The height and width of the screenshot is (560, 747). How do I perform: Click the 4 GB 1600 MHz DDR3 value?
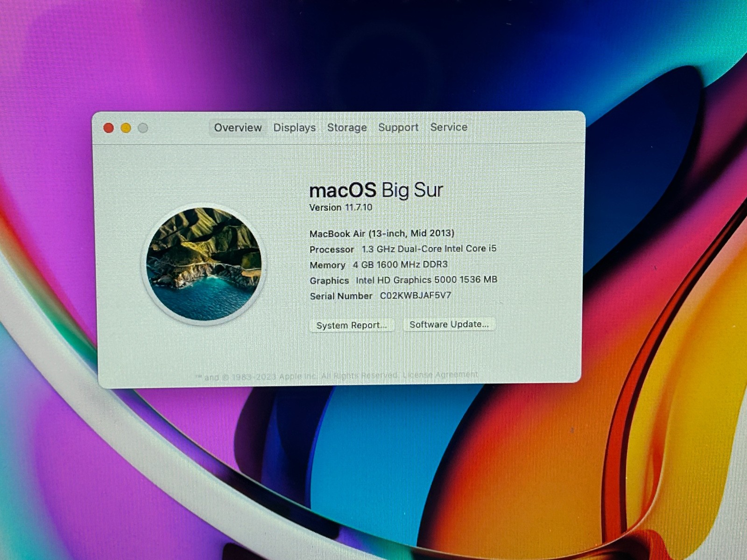pos(400,265)
